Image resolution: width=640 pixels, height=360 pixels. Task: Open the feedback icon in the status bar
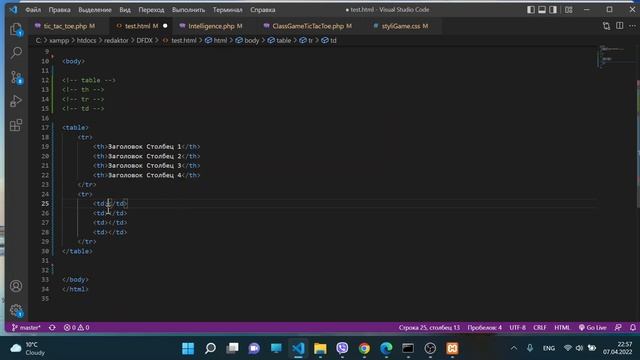618,328
